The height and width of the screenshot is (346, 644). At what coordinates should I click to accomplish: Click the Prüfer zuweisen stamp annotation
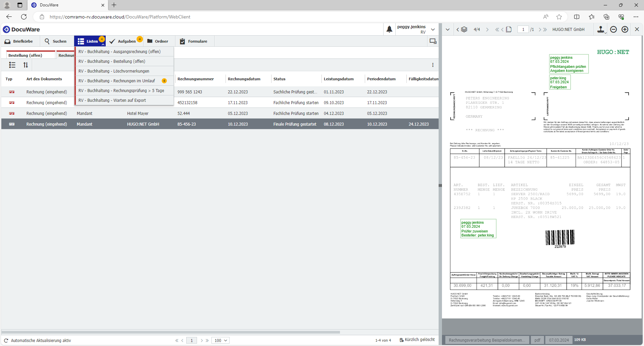478,229
